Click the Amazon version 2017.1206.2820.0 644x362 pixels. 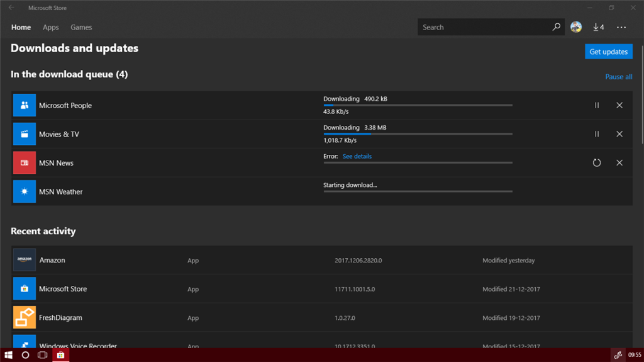pyautogui.click(x=358, y=261)
